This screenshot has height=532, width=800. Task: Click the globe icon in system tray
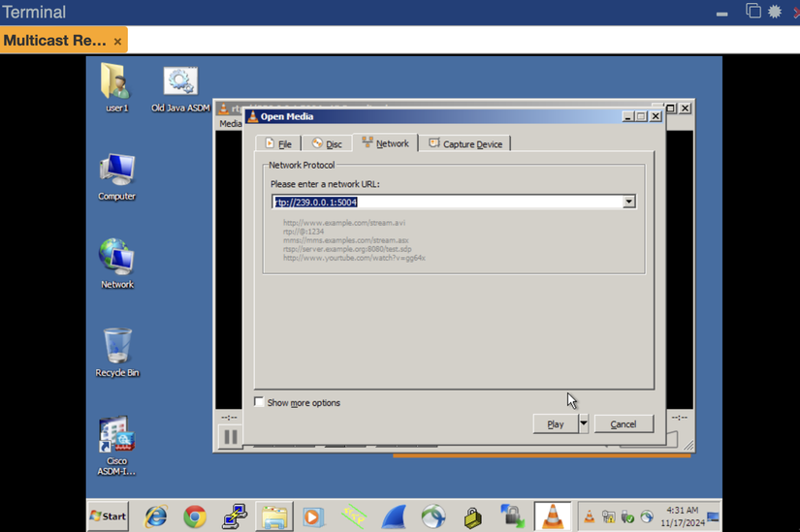647,516
